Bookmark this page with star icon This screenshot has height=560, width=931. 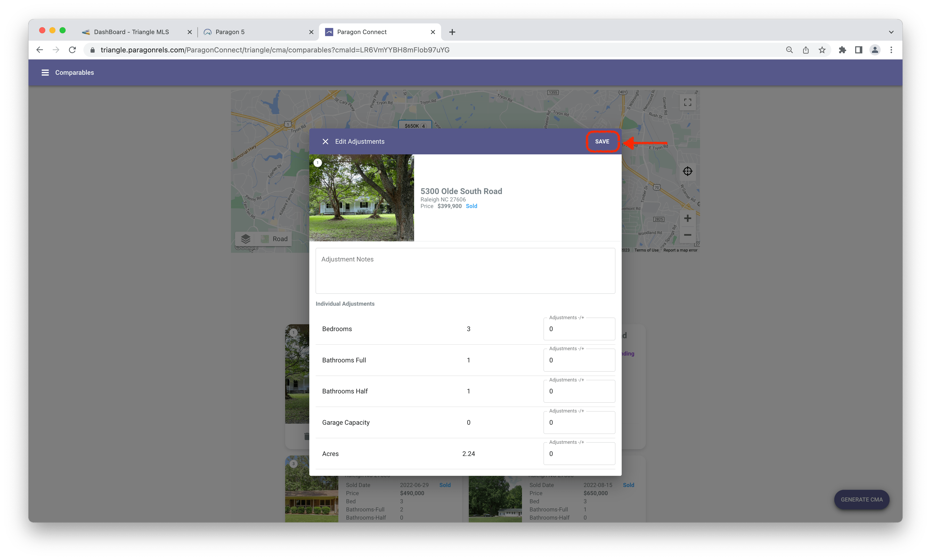(822, 50)
